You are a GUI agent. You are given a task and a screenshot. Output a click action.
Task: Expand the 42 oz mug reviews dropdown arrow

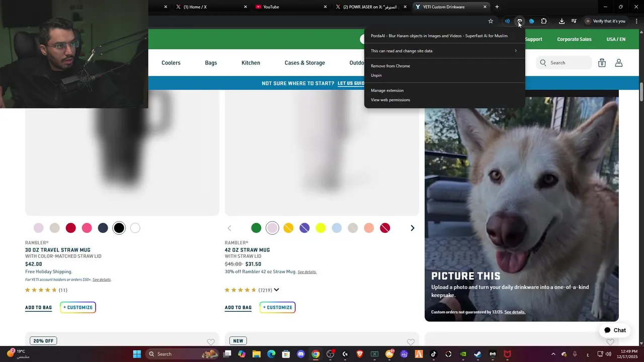click(276, 290)
